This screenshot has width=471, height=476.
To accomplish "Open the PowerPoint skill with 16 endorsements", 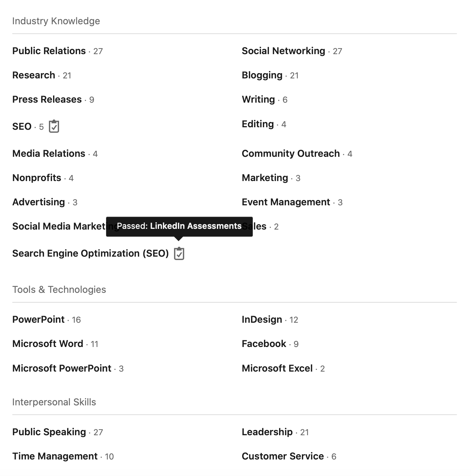I will (38, 320).
